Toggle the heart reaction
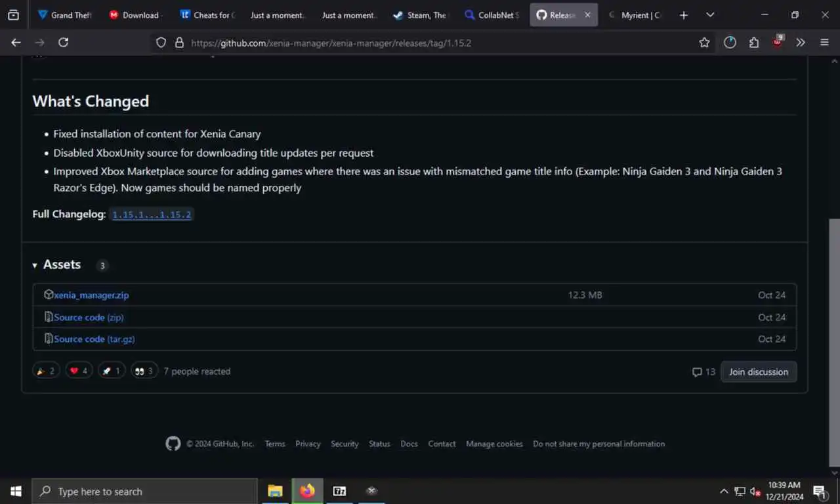This screenshot has height=504, width=840. tap(79, 371)
